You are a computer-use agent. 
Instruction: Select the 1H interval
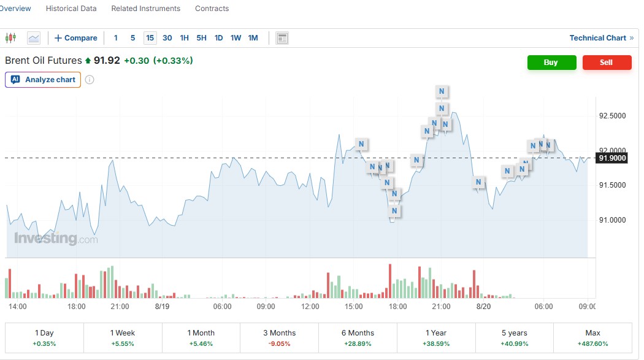(x=185, y=38)
